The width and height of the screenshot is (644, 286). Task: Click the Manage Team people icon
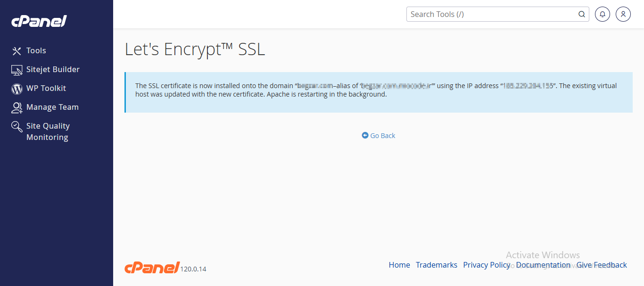tap(17, 107)
